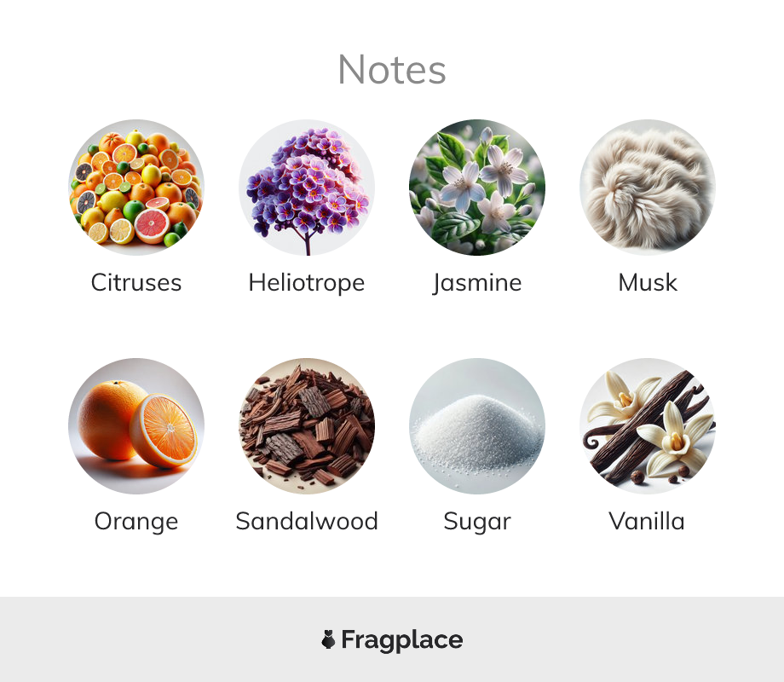Click the Vanilla pods and flowers image
Screen dimensions: 784x682
click(x=648, y=425)
